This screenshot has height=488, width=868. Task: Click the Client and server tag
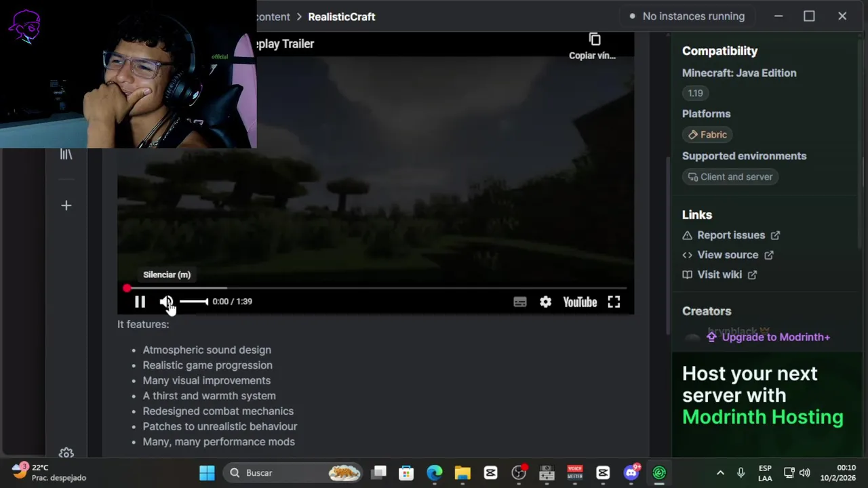pos(730,177)
